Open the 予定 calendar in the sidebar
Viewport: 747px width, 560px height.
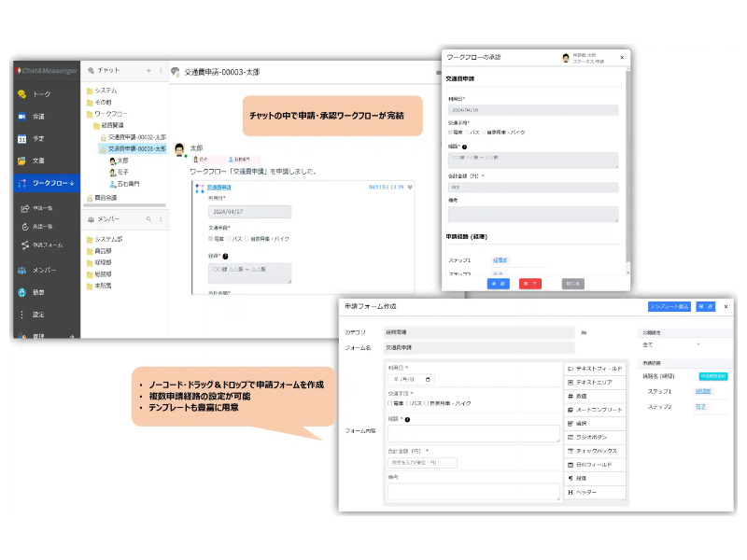pyautogui.click(x=47, y=139)
